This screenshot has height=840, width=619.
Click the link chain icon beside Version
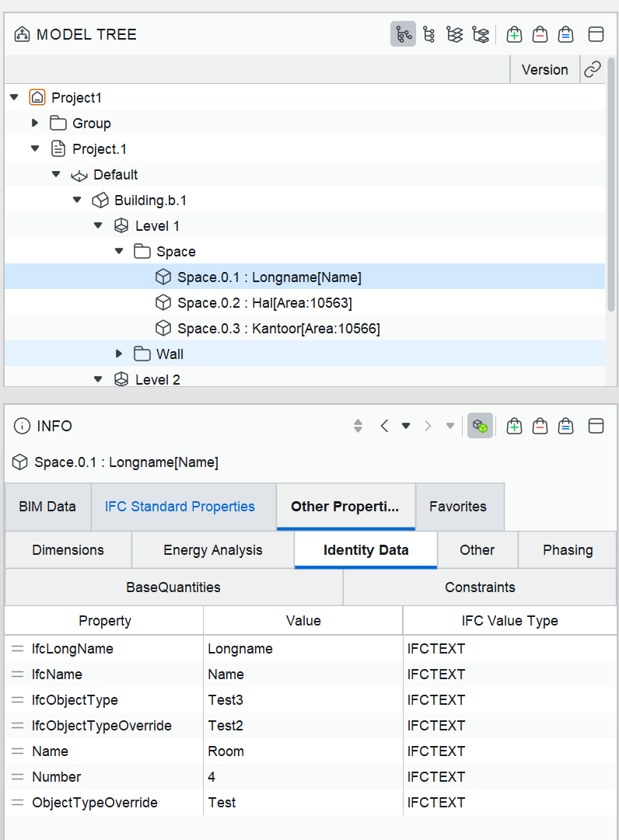pyautogui.click(x=593, y=70)
